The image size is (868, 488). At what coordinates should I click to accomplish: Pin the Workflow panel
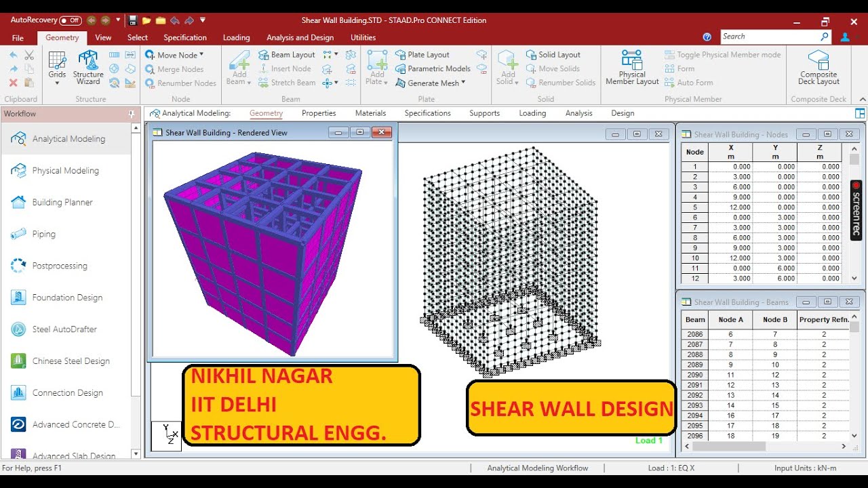click(x=132, y=114)
